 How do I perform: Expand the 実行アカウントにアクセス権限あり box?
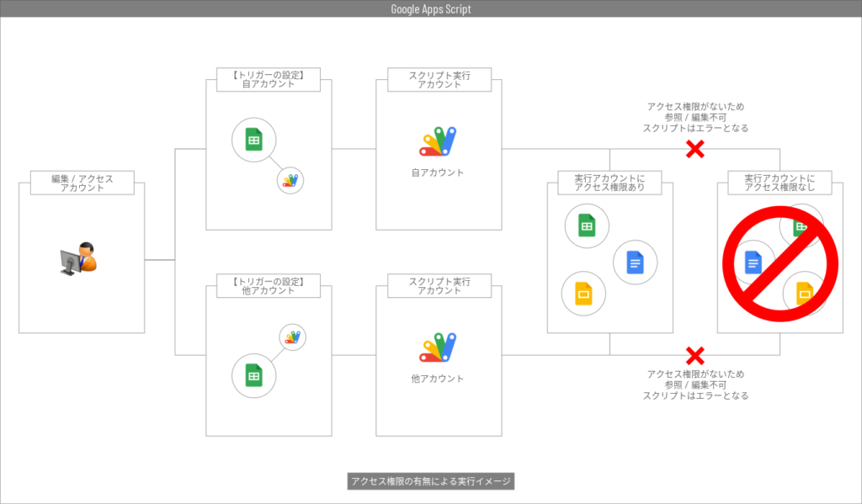click(x=609, y=183)
